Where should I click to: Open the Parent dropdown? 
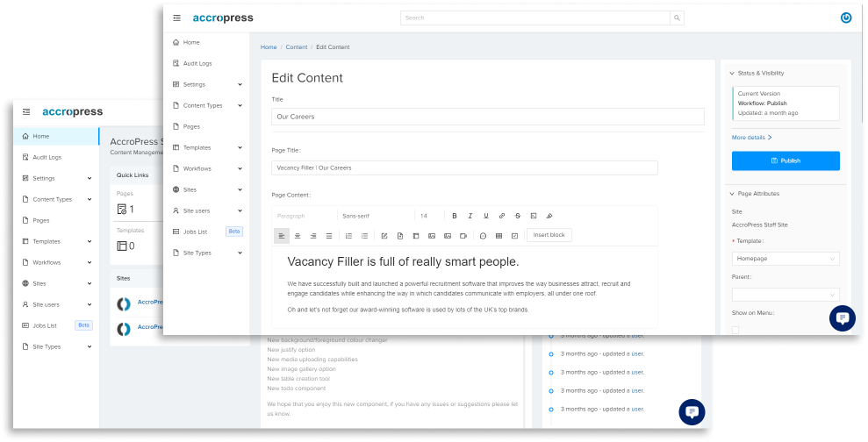pyautogui.click(x=786, y=295)
